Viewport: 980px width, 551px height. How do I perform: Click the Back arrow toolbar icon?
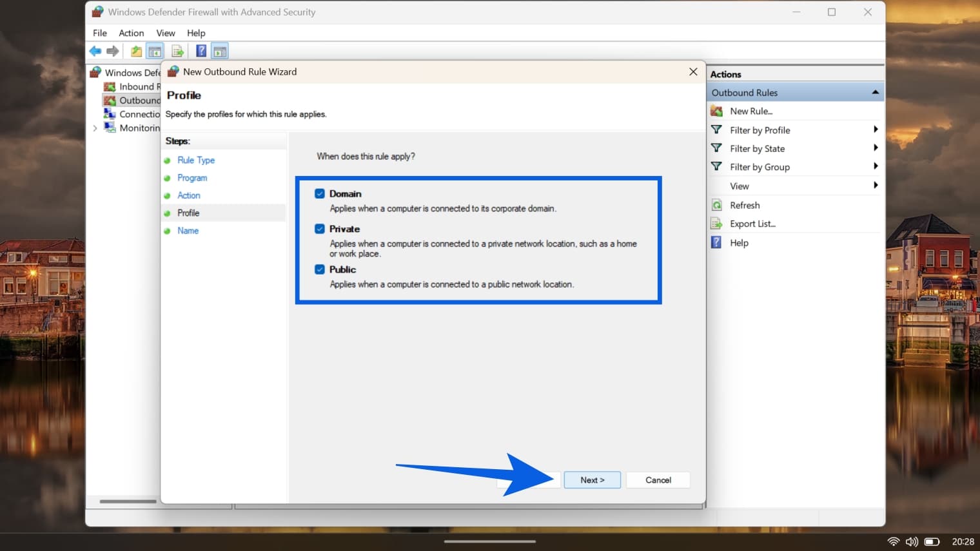point(95,51)
